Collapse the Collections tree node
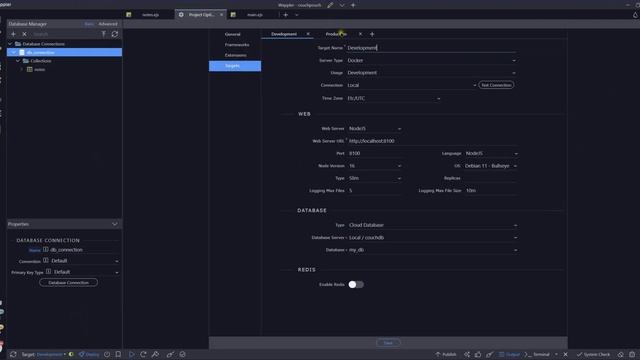 point(18,61)
